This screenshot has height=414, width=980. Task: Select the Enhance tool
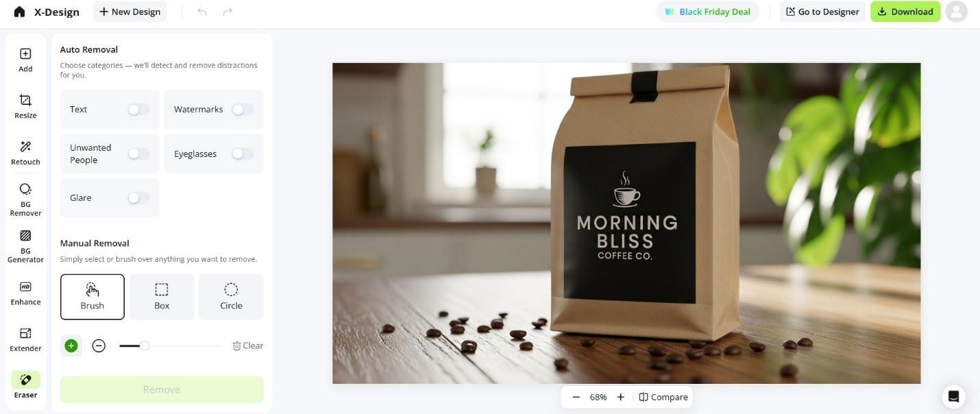(25, 293)
